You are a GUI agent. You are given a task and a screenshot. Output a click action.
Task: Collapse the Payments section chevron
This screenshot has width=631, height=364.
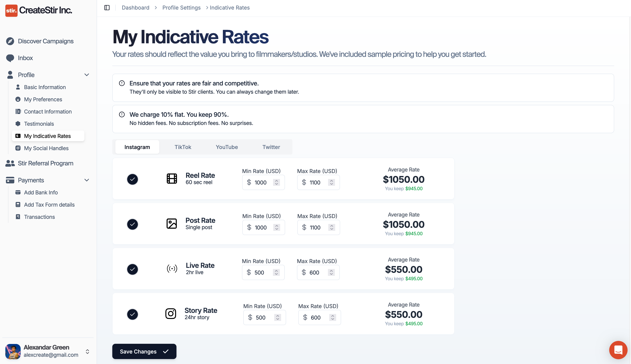(87, 180)
